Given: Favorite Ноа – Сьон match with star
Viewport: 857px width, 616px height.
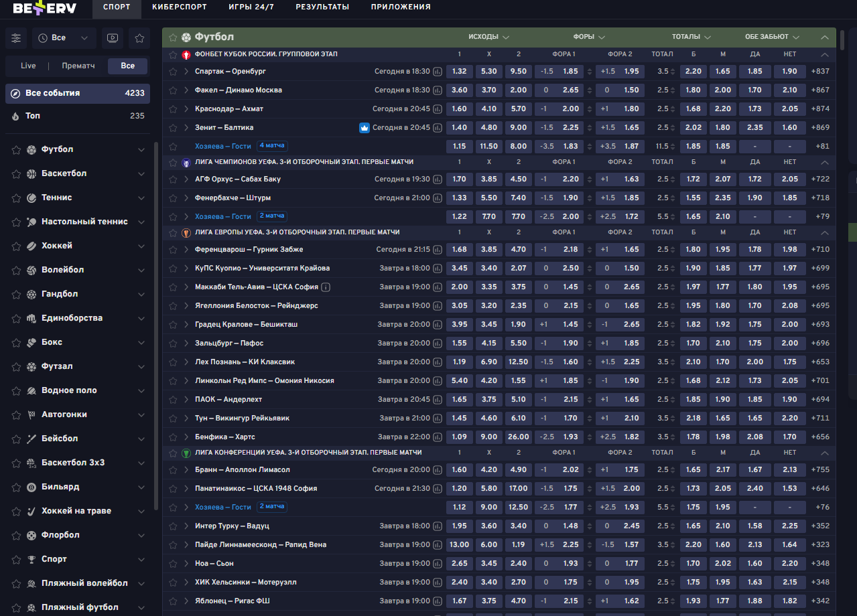Looking at the screenshot, I should 173,563.
